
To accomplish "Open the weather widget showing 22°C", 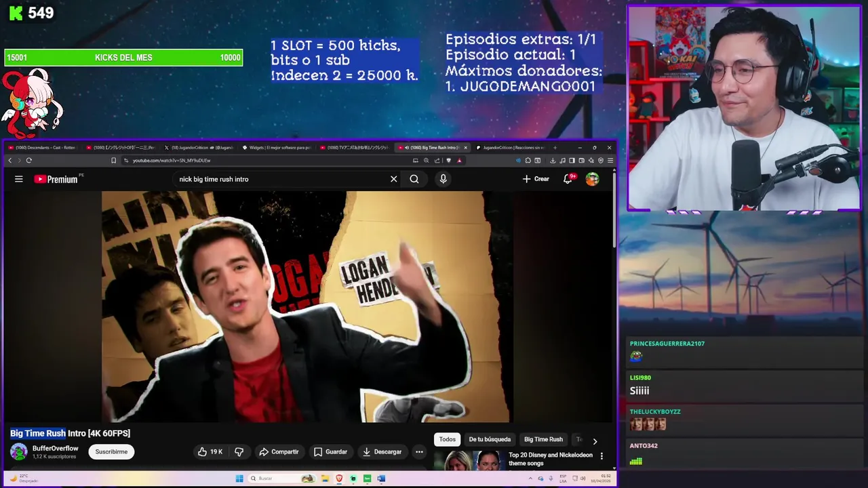I will coord(23,479).
